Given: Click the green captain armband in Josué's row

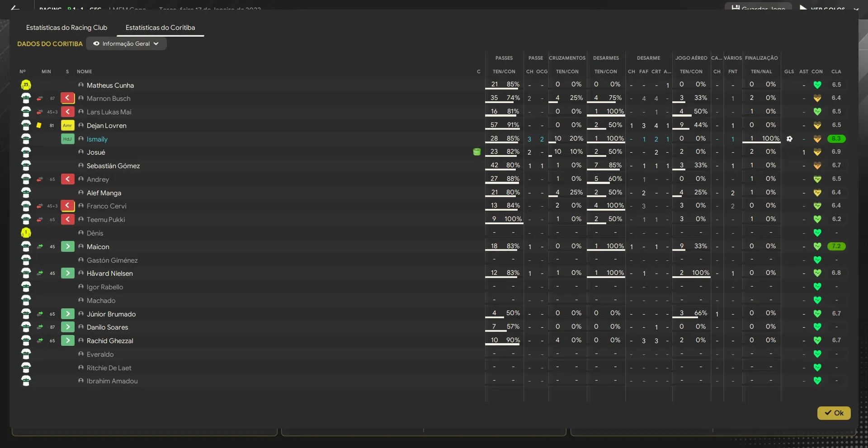Looking at the screenshot, I should point(476,152).
